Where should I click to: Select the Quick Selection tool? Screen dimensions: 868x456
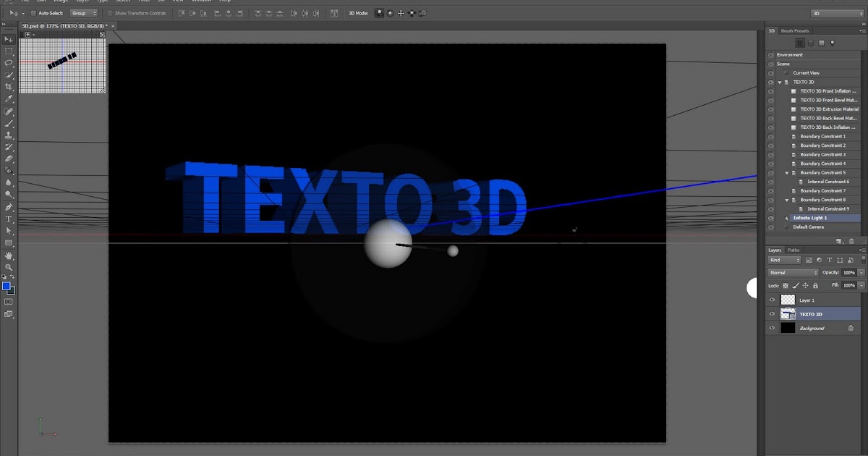(9, 75)
